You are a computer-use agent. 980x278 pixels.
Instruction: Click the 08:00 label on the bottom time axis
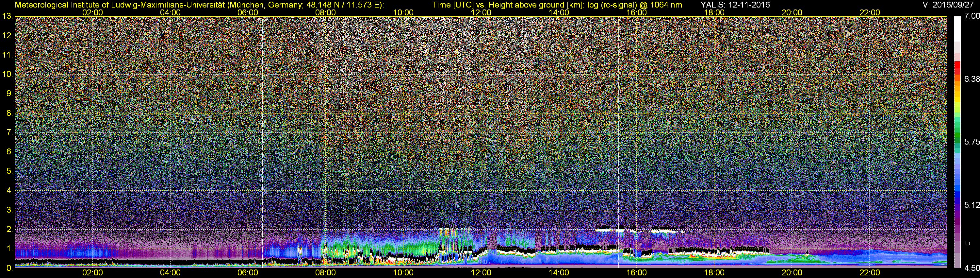point(326,273)
